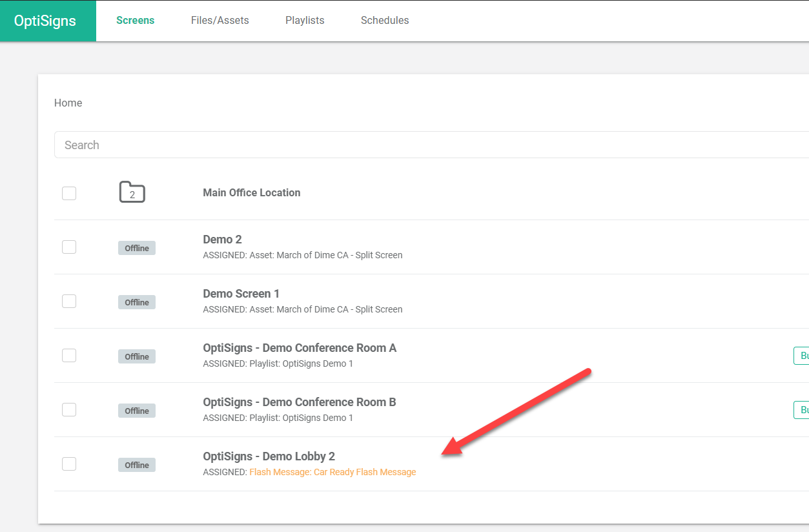Image resolution: width=809 pixels, height=532 pixels.
Task: Open the Screens tab
Action: [136, 21]
